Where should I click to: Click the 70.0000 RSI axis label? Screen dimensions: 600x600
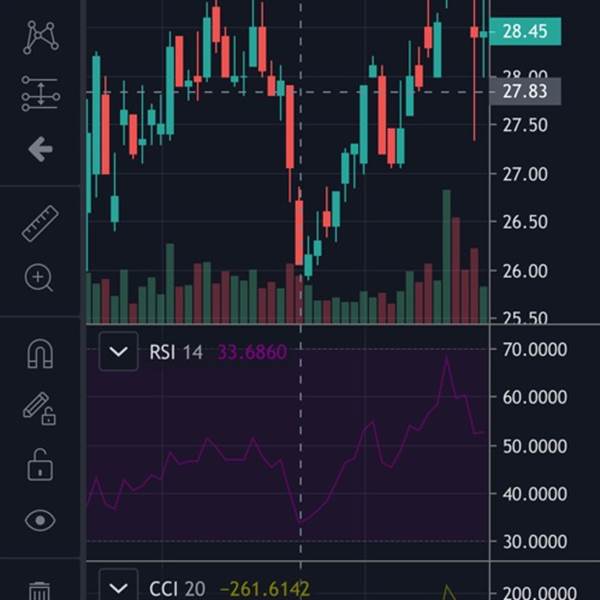point(535,350)
